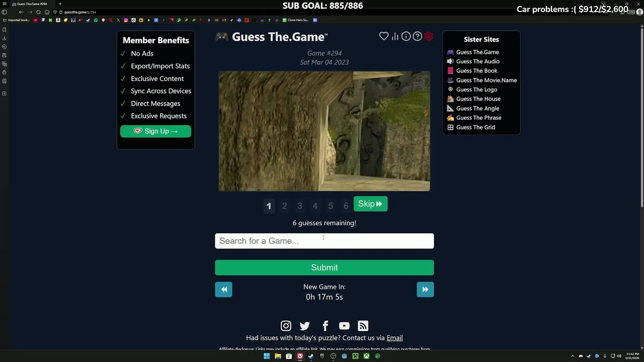The height and width of the screenshot is (362, 644).
Task: Click the game screenshot image
Action: tap(325, 131)
